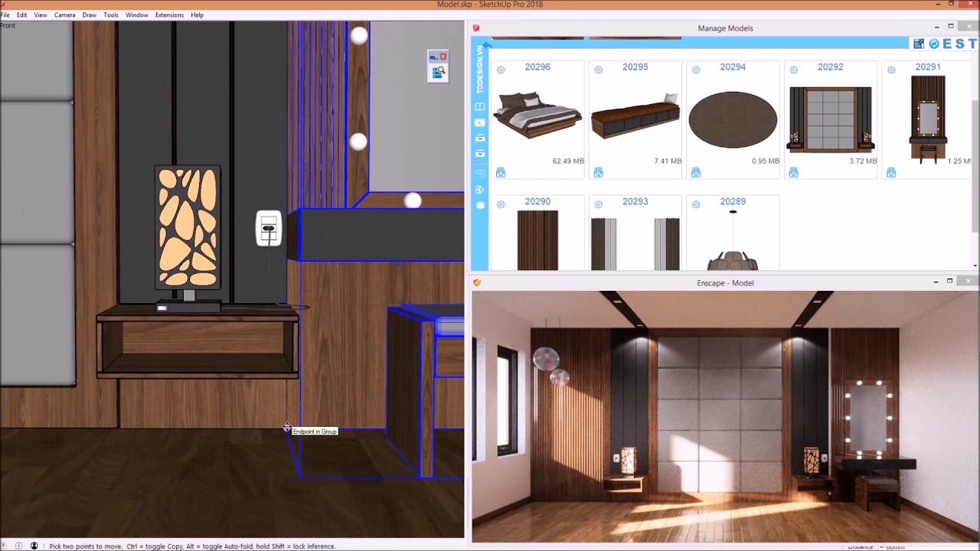Click the user icon in status bar

(34, 546)
